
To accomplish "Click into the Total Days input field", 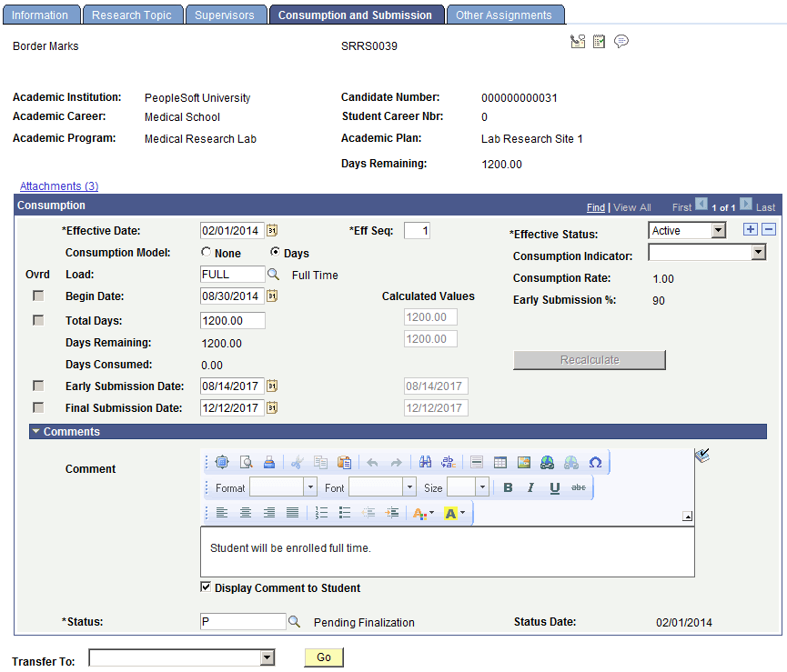I will tap(232, 320).
